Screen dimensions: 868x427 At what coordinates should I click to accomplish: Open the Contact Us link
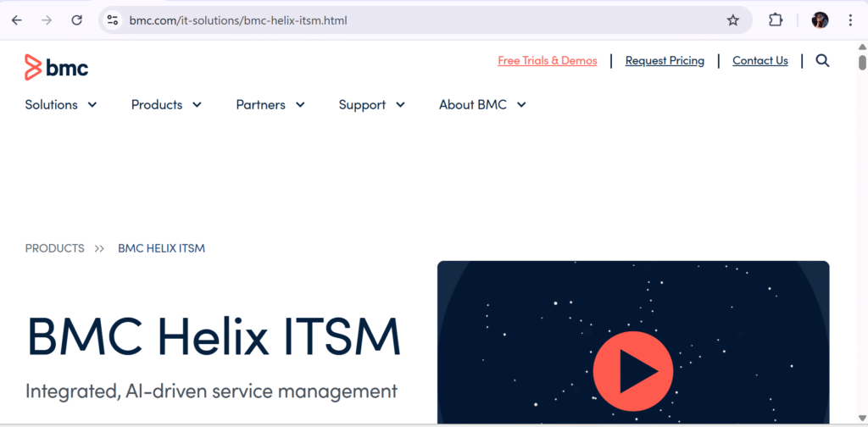point(760,61)
